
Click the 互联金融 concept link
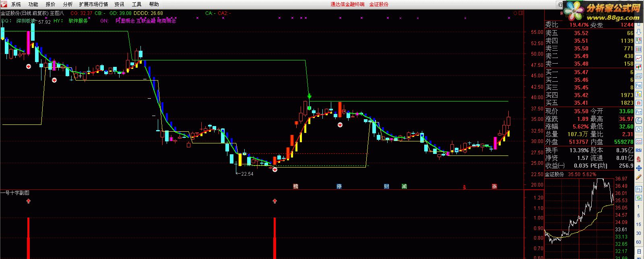(146, 21)
